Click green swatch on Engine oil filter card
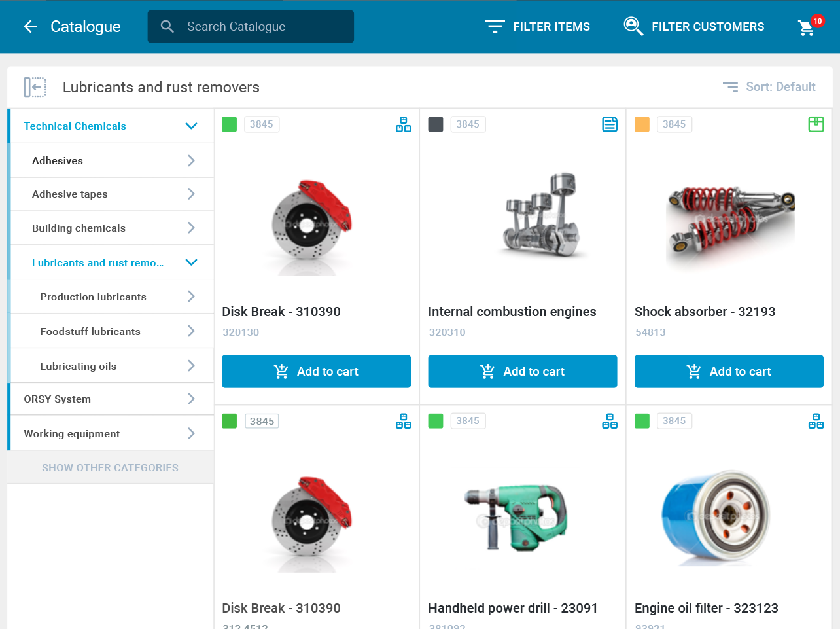Screen dimensions: 840x629 642,421
